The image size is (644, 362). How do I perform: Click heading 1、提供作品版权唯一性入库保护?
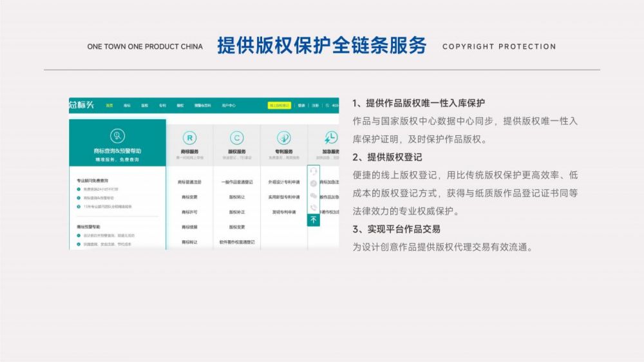pos(419,103)
